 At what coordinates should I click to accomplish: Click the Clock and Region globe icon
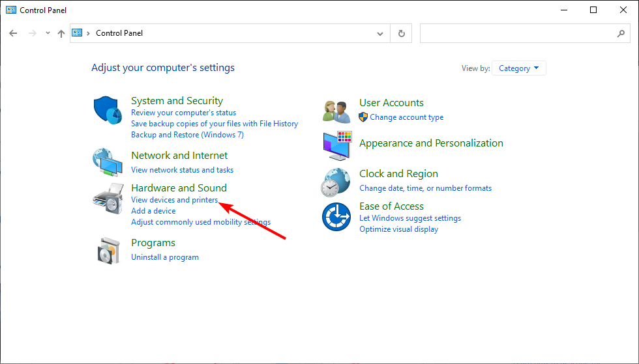tap(336, 182)
